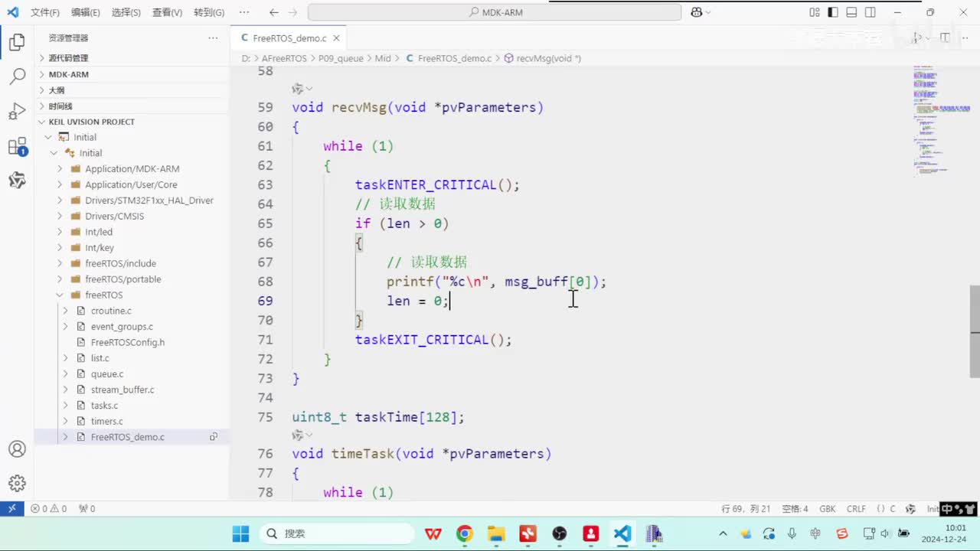Expand the 时间线 timeline section

click(132, 106)
